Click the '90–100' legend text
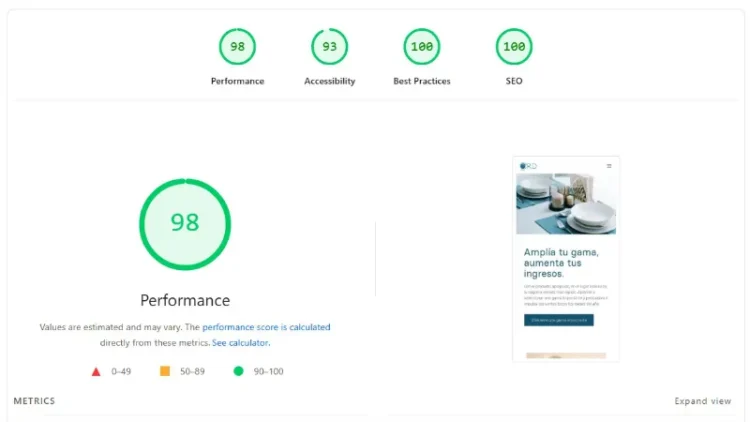The height and width of the screenshot is (422, 750). pyautogui.click(x=268, y=371)
